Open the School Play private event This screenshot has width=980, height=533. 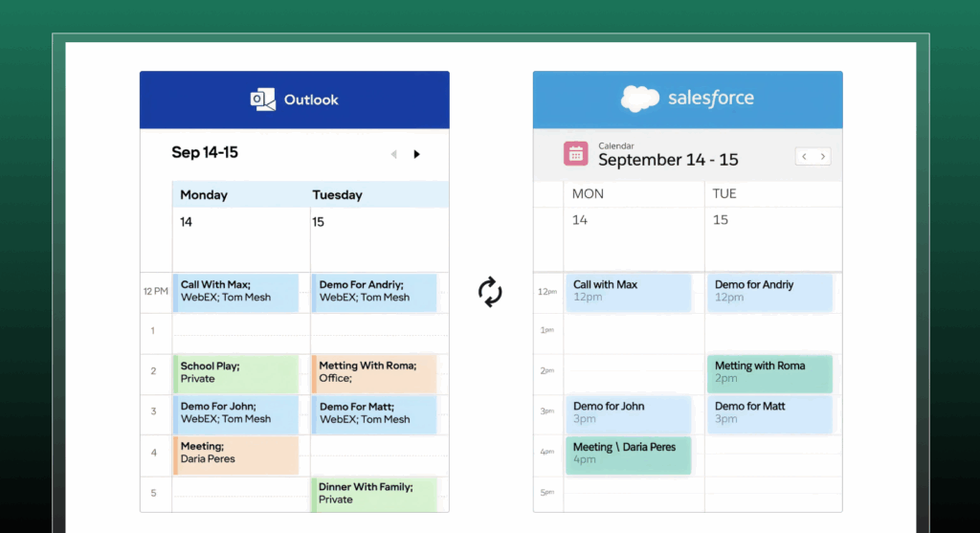click(236, 372)
